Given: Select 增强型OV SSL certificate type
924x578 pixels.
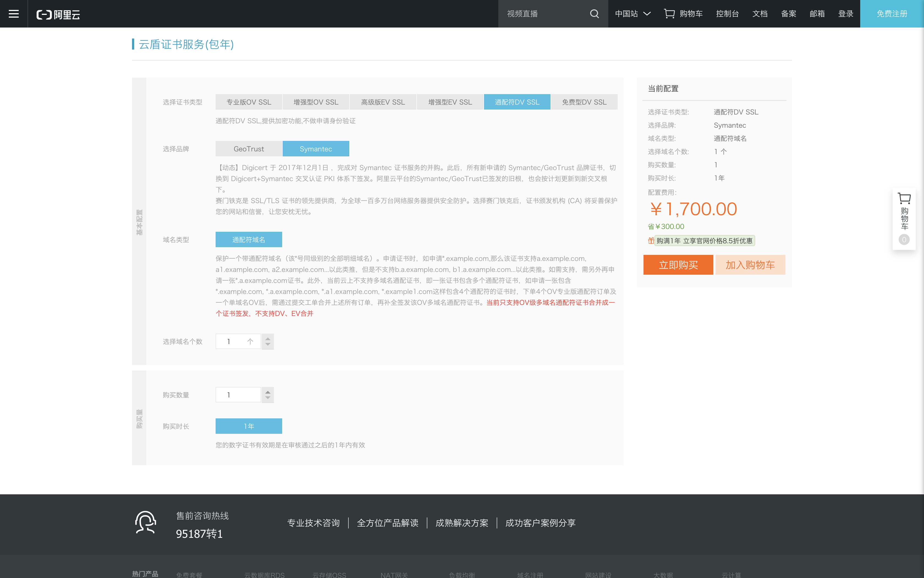Looking at the screenshot, I should pyautogui.click(x=316, y=102).
